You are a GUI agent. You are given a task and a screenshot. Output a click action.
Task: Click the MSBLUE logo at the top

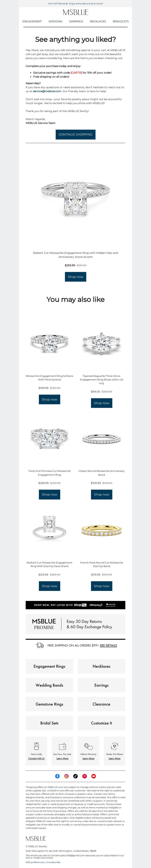[x=76, y=12]
